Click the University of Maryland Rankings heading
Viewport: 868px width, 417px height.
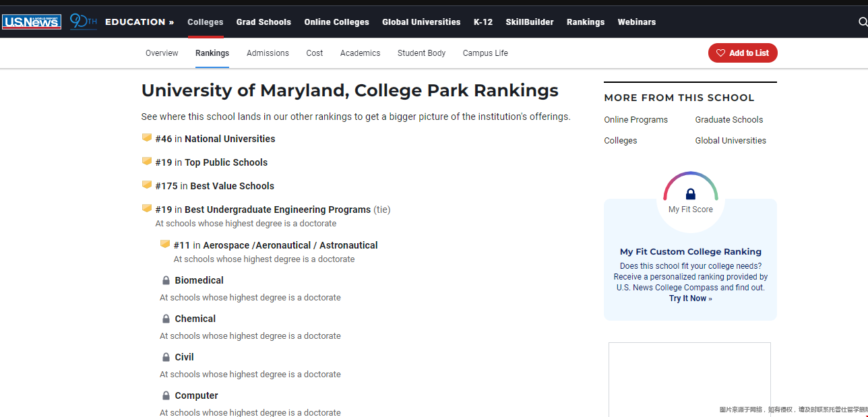tap(350, 90)
